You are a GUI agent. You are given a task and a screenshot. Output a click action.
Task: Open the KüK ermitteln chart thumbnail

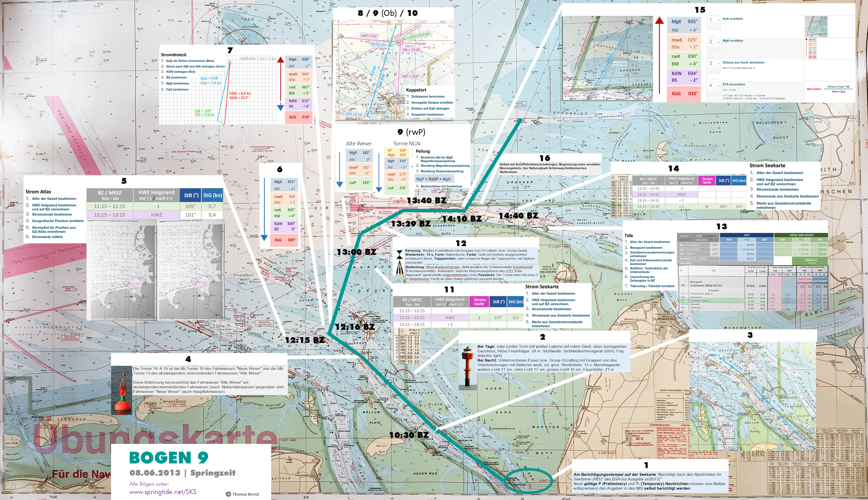[816, 26]
